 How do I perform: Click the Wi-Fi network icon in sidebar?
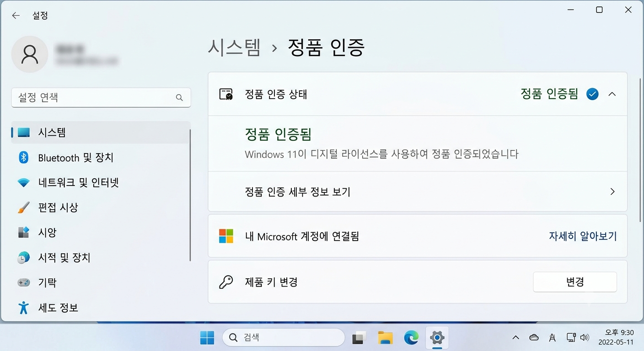24,183
